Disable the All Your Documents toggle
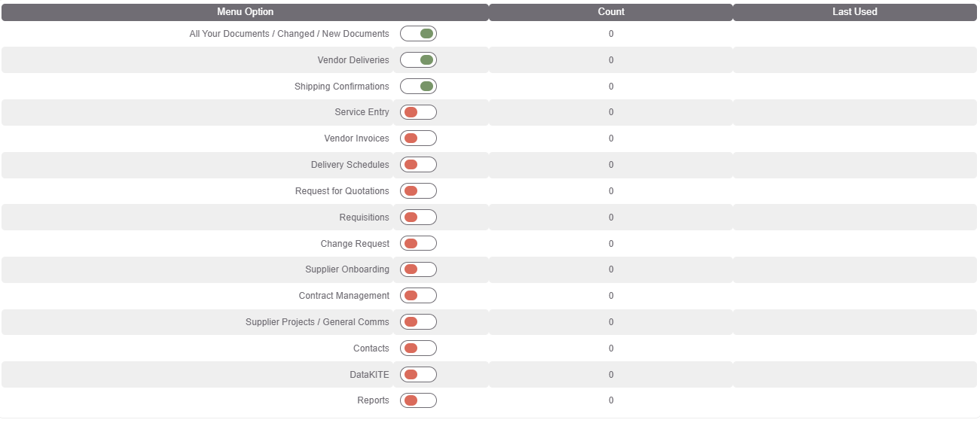980x426 pixels. pyautogui.click(x=418, y=34)
